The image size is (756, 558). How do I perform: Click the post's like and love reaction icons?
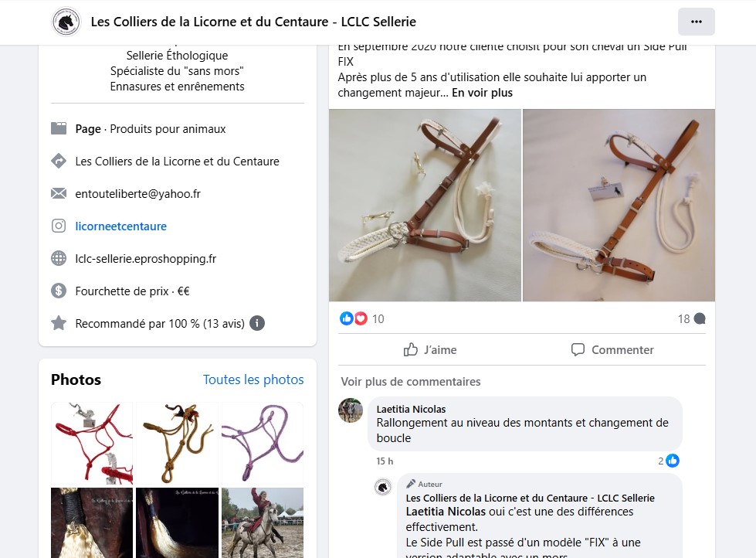tap(354, 318)
